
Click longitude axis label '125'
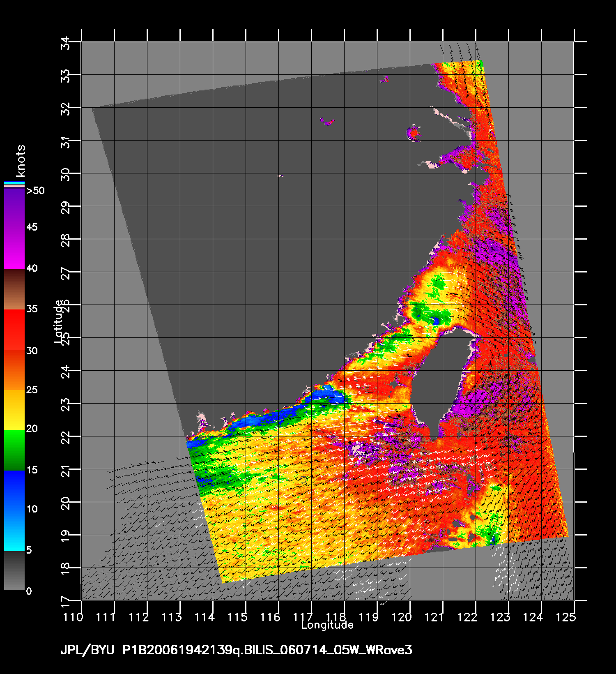click(566, 617)
